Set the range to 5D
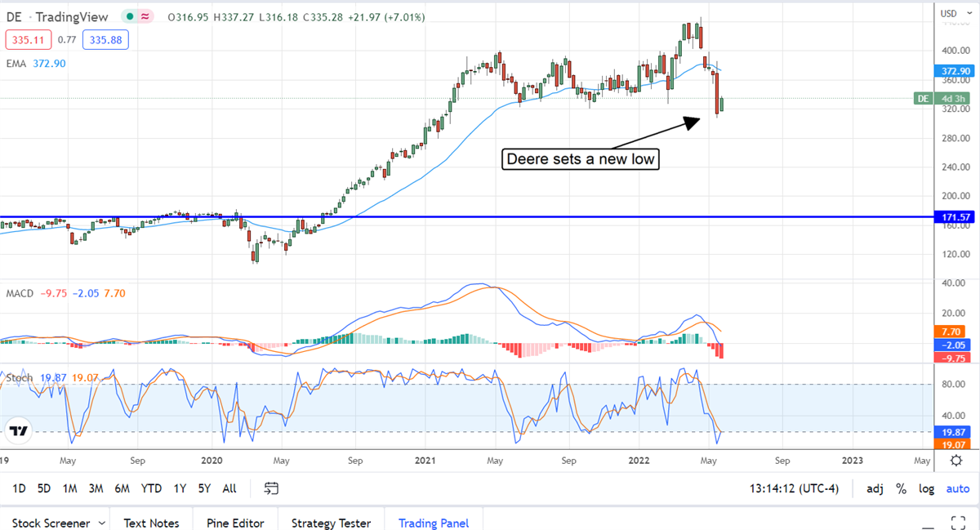The height and width of the screenshot is (530, 980). [x=44, y=488]
